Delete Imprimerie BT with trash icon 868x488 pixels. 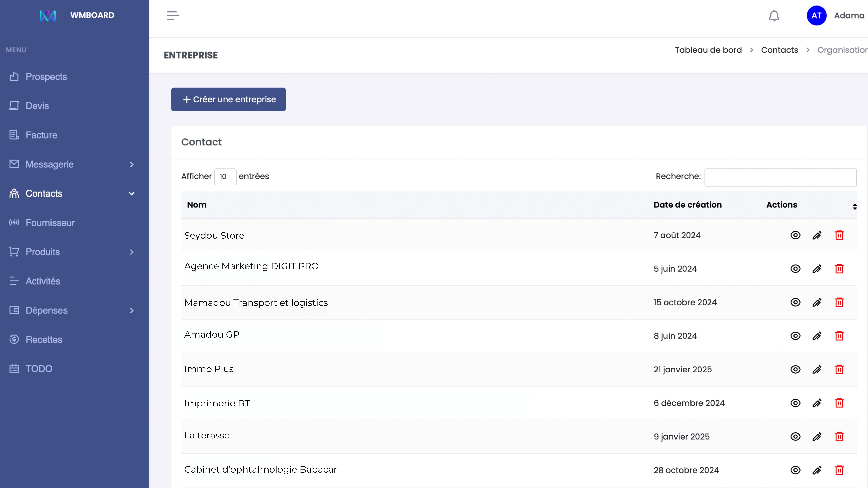(x=839, y=403)
